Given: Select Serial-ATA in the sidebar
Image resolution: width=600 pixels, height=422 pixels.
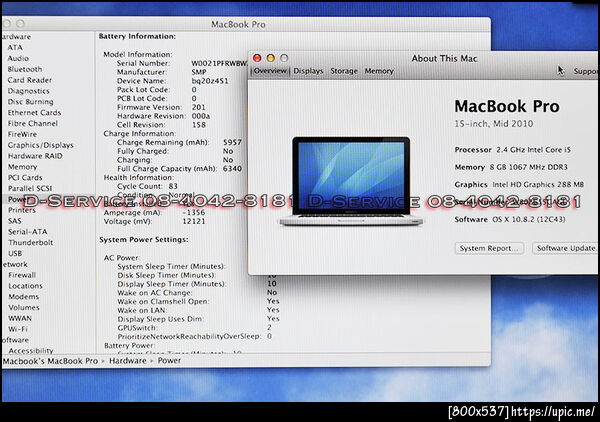Looking at the screenshot, I should click(x=28, y=231).
